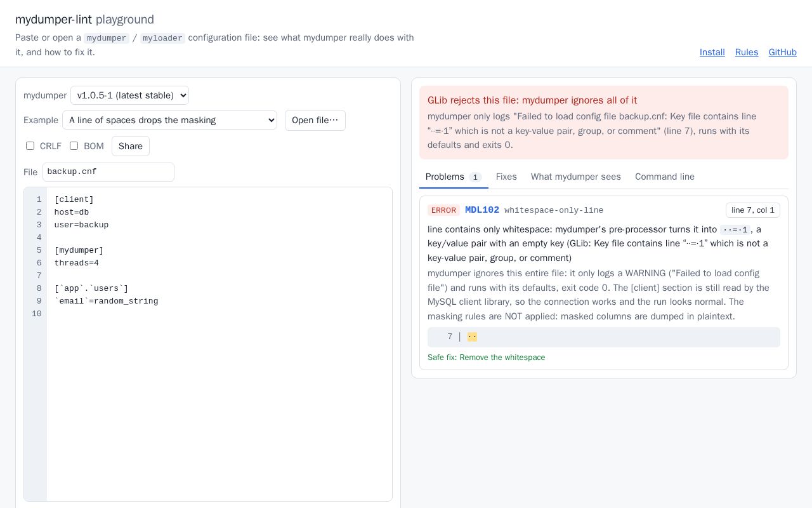The width and height of the screenshot is (812, 508).
Task: Enable the CRLF checkbox
Action: [x=30, y=146]
